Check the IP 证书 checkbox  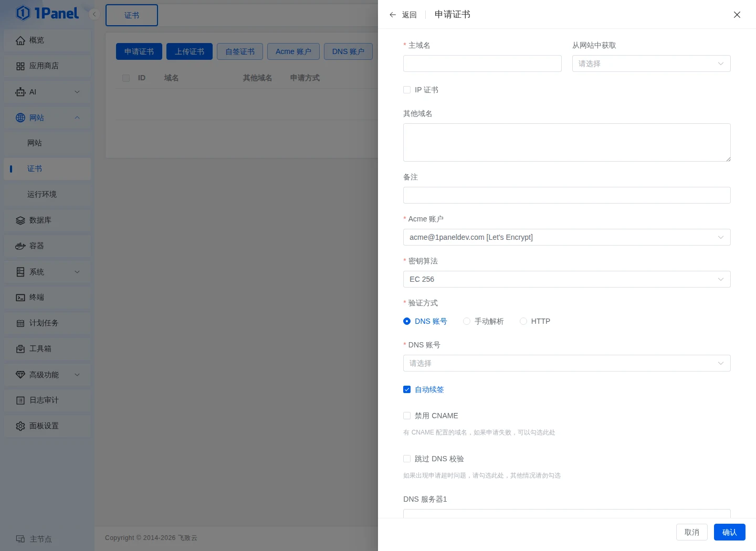407,90
